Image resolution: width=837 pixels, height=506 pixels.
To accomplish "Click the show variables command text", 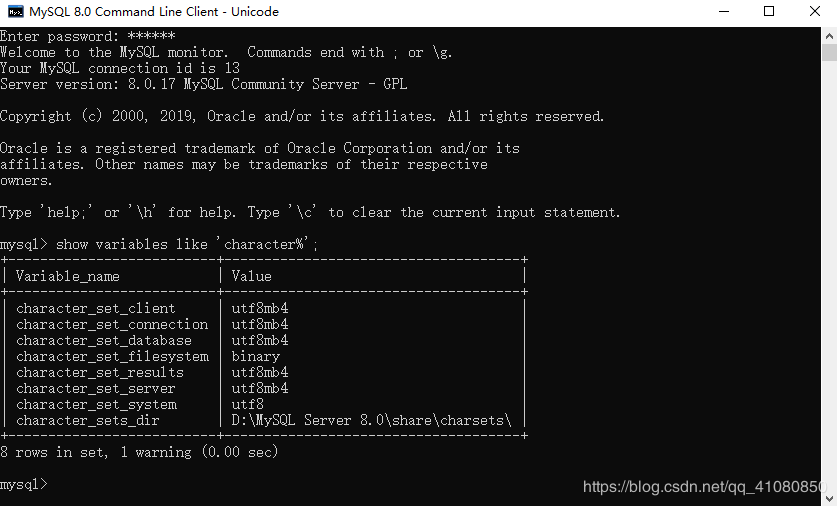I will [x=187, y=244].
